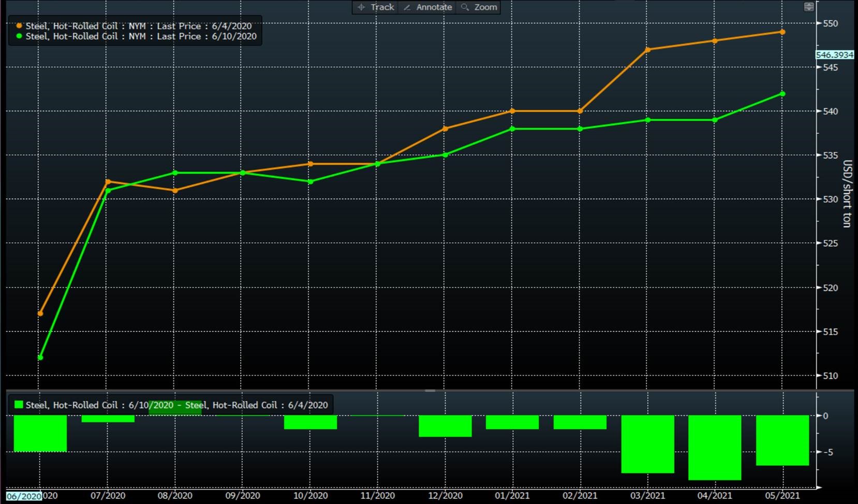Click the highlighted 06/2020 date label
This screenshot has width=858, height=504.
(24, 496)
